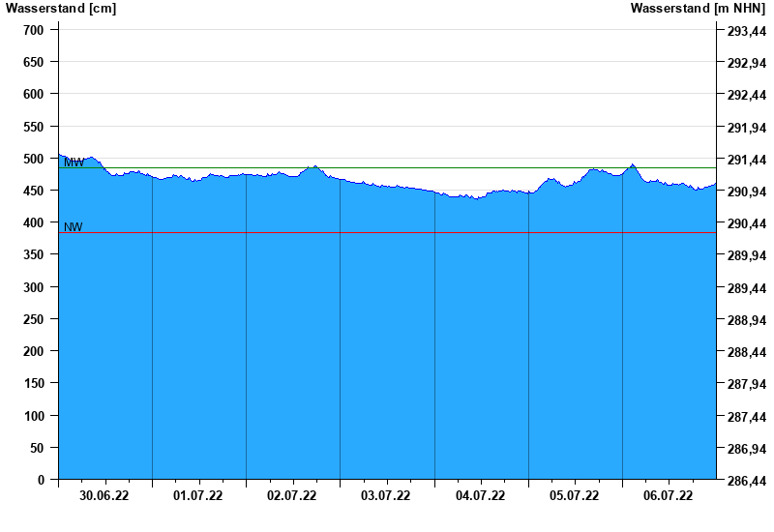Click the date label '03.07.22'
This screenshot has height=532, width=774.
click(x=385, y=495)
